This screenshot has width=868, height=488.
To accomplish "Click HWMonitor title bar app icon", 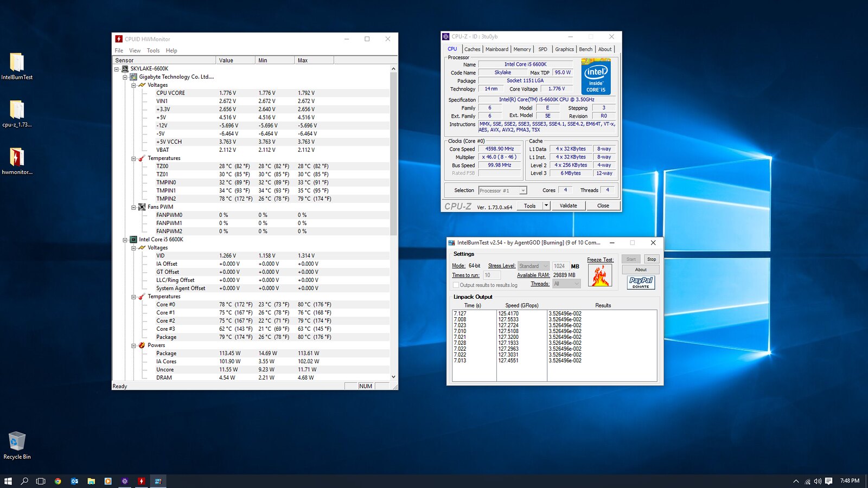I will click(x=118, y=39).
